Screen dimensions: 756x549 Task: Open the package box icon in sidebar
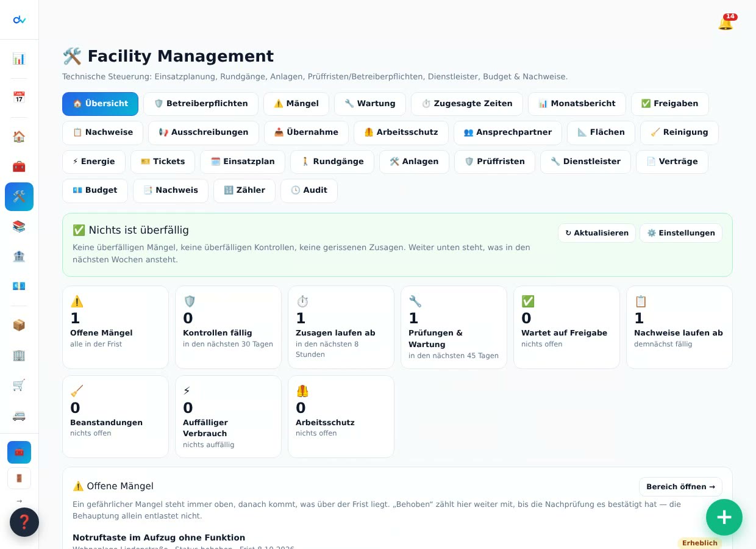tap(19, 325)
